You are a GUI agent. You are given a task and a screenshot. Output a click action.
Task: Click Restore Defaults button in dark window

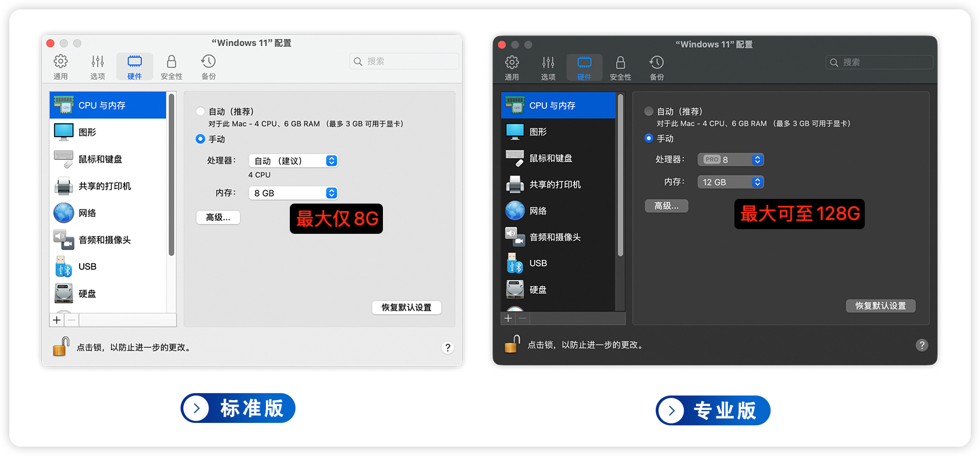click(x=880, y=306)
